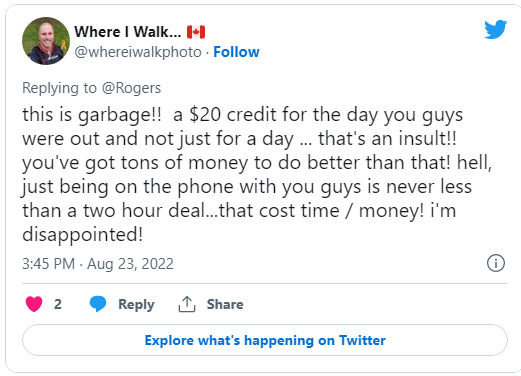The width and height of the screenshot is (521, 376).
Task: Explore what's happening on Twitter
Action: [x=265, y=340]
